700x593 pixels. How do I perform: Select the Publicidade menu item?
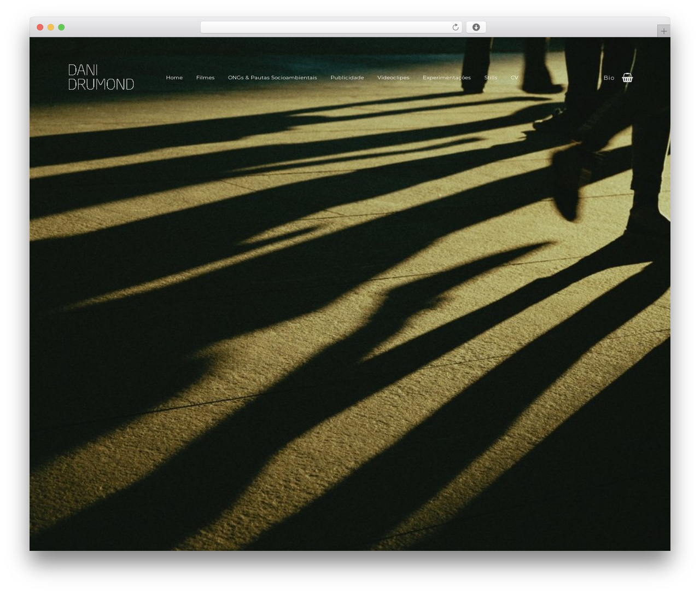(347, 78)
